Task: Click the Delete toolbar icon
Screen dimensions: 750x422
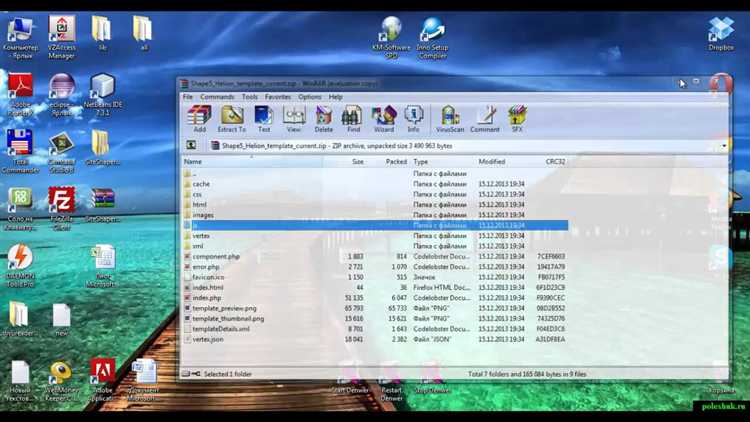Action: point(324,119)
